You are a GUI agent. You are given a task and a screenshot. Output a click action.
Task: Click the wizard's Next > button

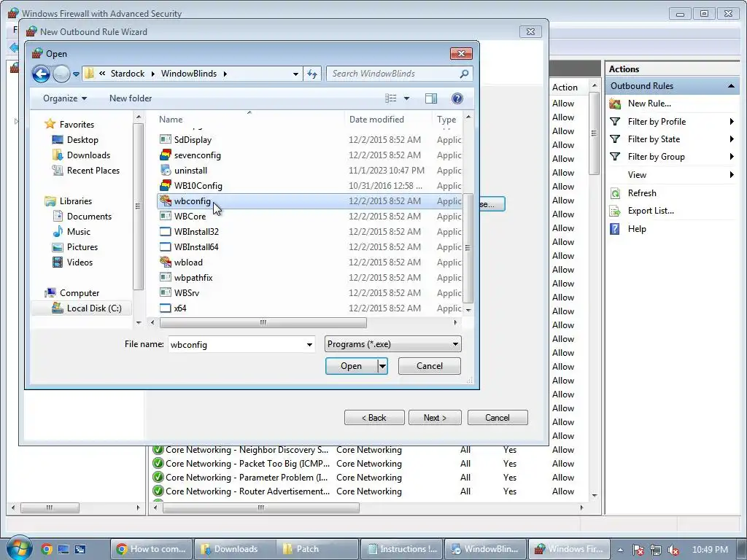pos(435,418)
